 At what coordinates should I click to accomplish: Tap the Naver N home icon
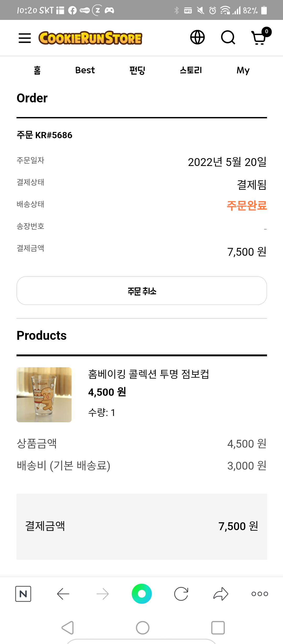coord(23,594)
